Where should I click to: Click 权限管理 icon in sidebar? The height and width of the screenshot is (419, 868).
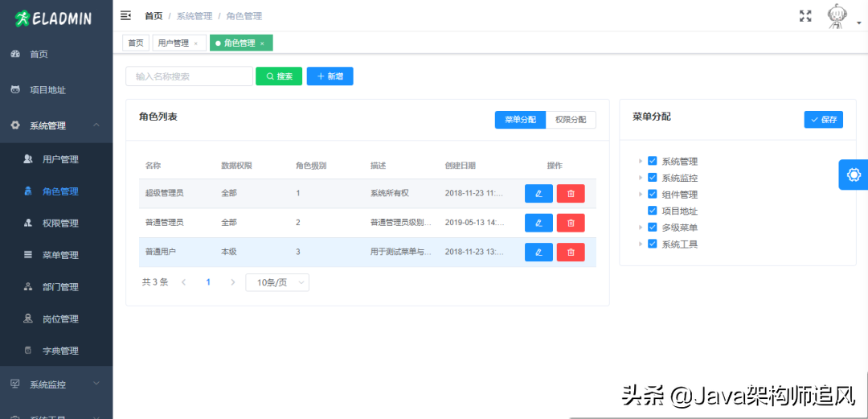(28, 223)
